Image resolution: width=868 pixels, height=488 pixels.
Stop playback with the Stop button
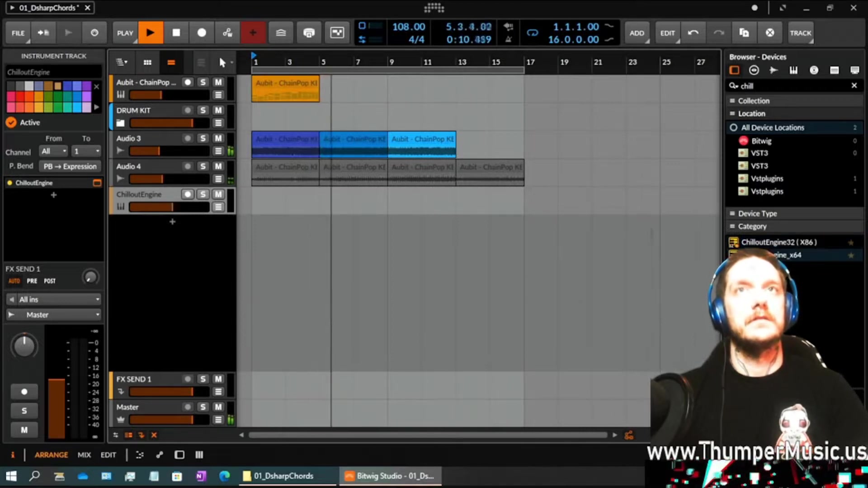point(176,33)
